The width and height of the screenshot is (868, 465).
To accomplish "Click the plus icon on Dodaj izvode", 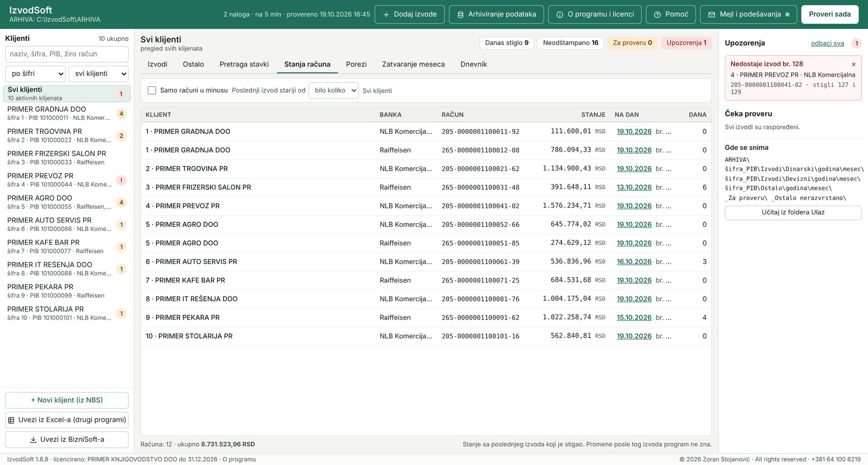I will tap(386, 14).
